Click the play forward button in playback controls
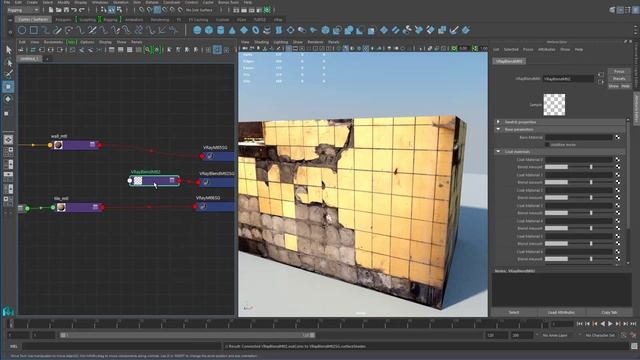The height and width of the screenshot is (360, 640). pos(610,324)
